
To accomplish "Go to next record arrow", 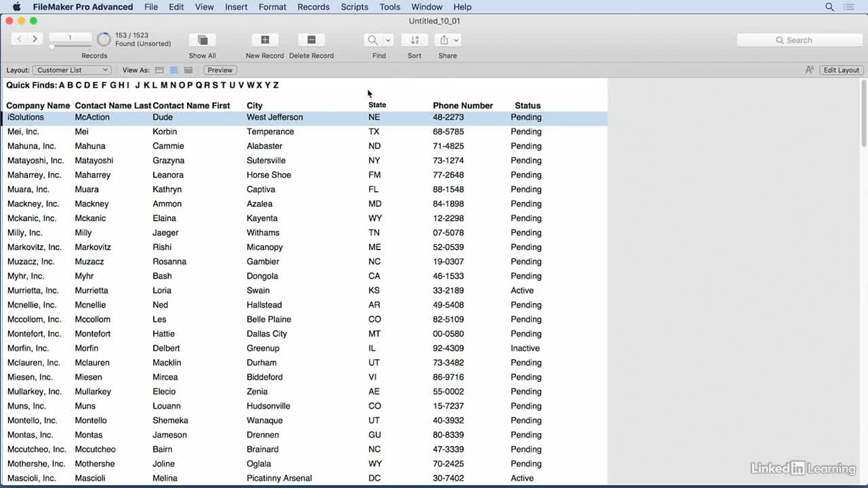I will pos(35,39).
